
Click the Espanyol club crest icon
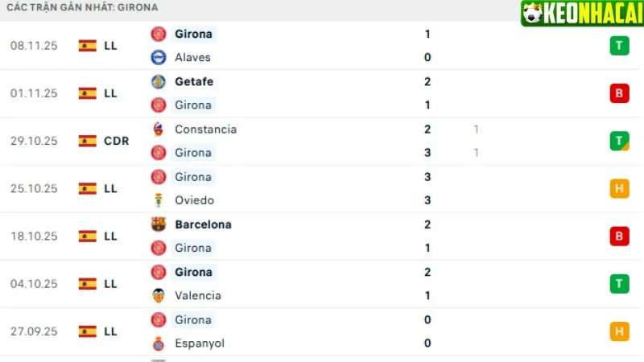click(159, 343)
